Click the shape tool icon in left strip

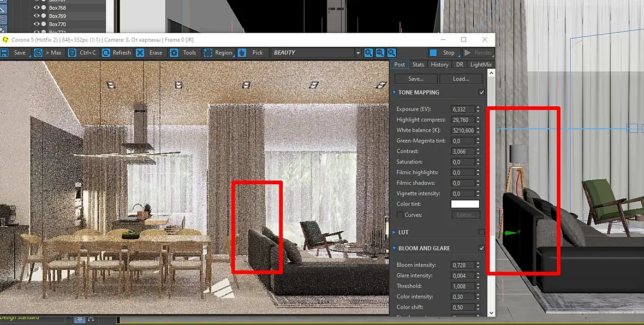pos(3,10)
